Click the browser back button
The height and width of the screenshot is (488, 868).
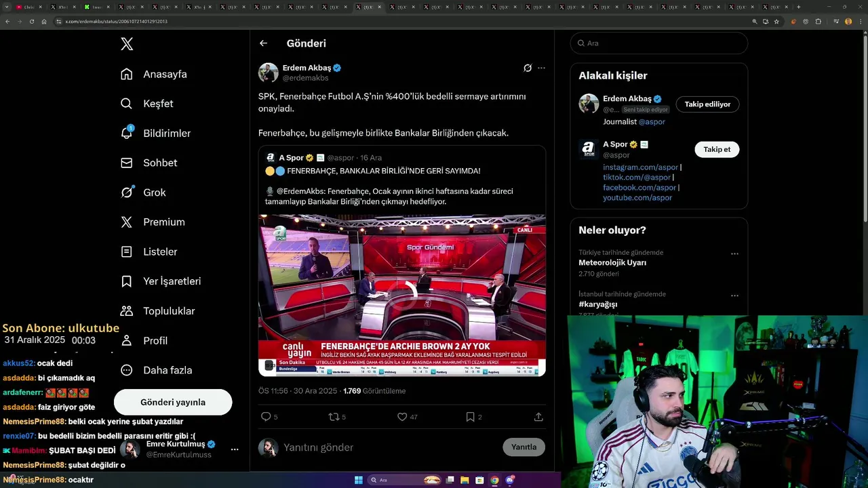tap(7, 21)
